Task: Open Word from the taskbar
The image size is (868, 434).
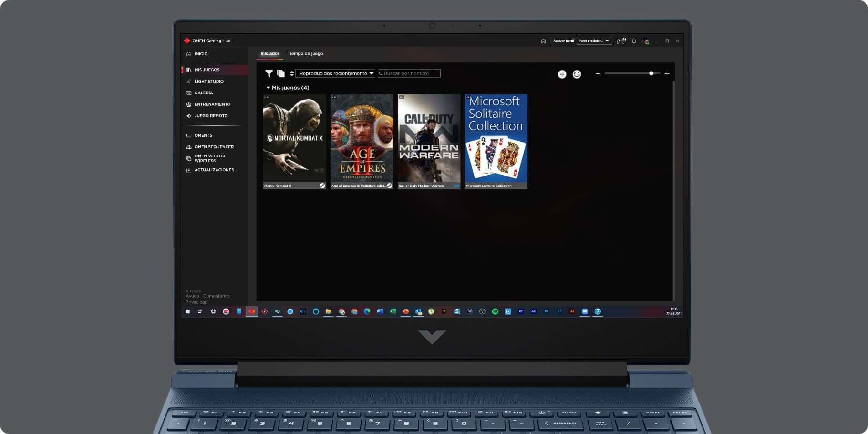Action: point(380,311)
